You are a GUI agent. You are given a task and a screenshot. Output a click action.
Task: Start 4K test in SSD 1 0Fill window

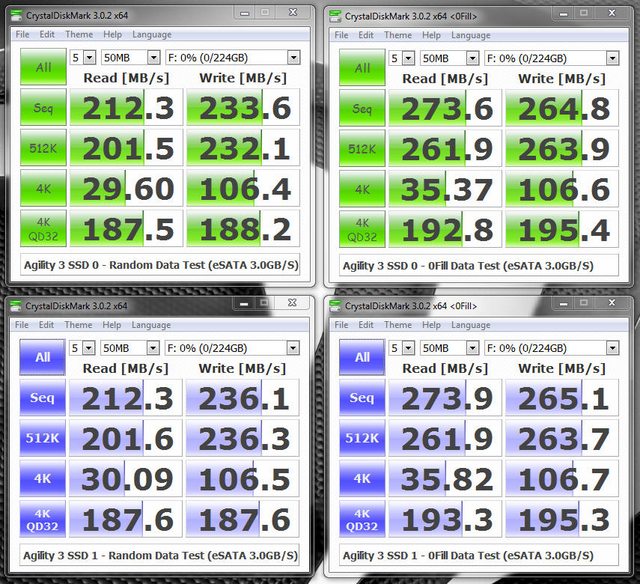click(x=362, y=478)
